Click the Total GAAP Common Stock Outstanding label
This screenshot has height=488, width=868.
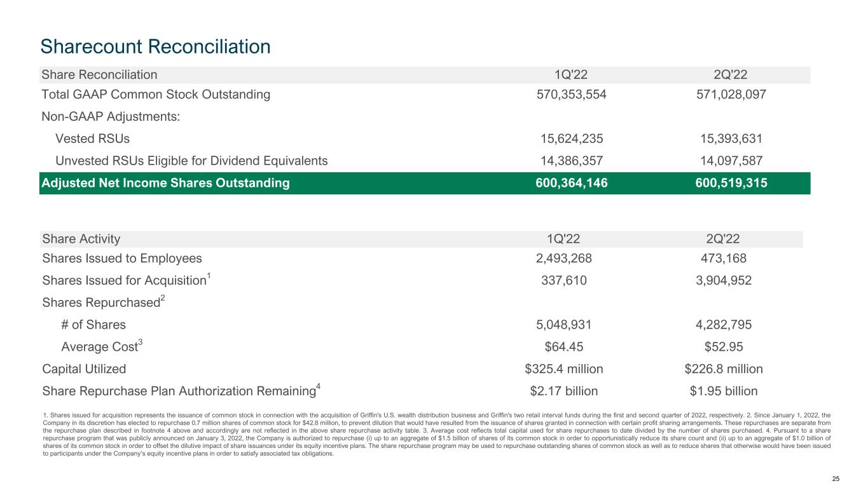coord(156,95)
